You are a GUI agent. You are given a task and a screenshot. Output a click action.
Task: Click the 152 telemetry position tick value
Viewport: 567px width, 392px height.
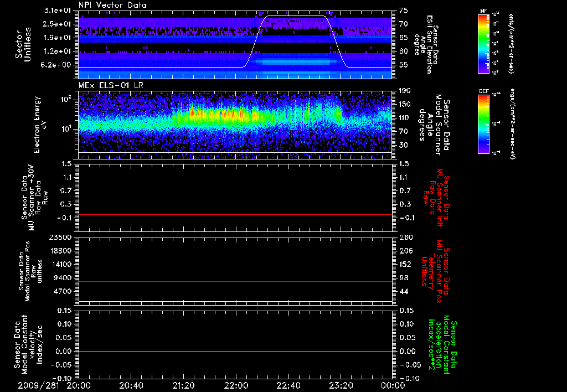(x=405, y=264)
